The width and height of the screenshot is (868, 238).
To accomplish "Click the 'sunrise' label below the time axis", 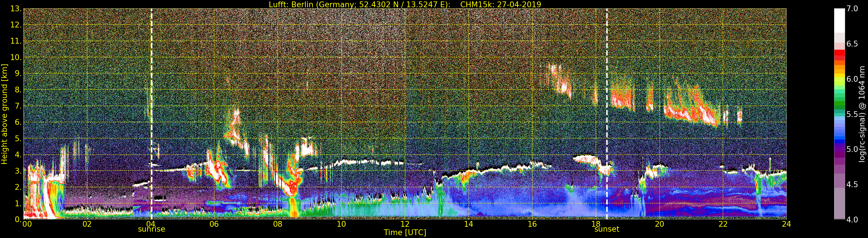I will (x=151, y=229).
